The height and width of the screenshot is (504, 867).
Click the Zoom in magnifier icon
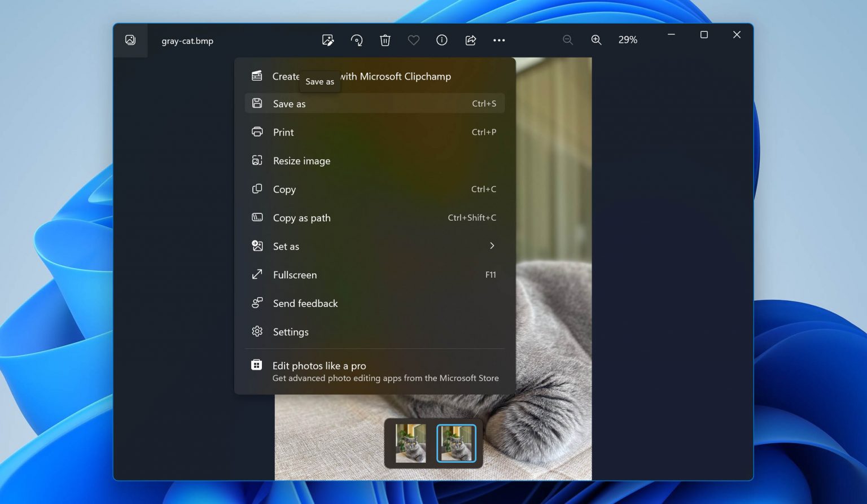(x=596, y=40)
